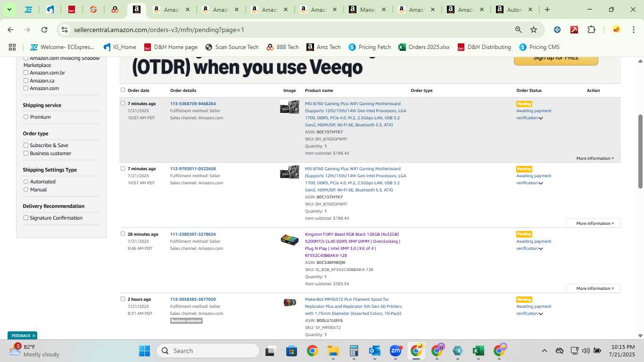Open the Extensions puzzle icon

pyautogui.click(x=591, y=30)
